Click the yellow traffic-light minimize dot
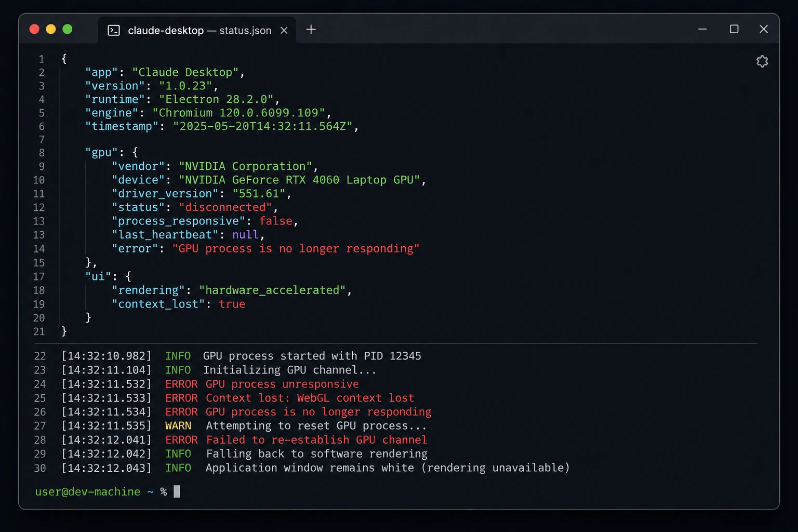This screenshot has width=798, height=532. pyautogui.click(x=51, y=29)
